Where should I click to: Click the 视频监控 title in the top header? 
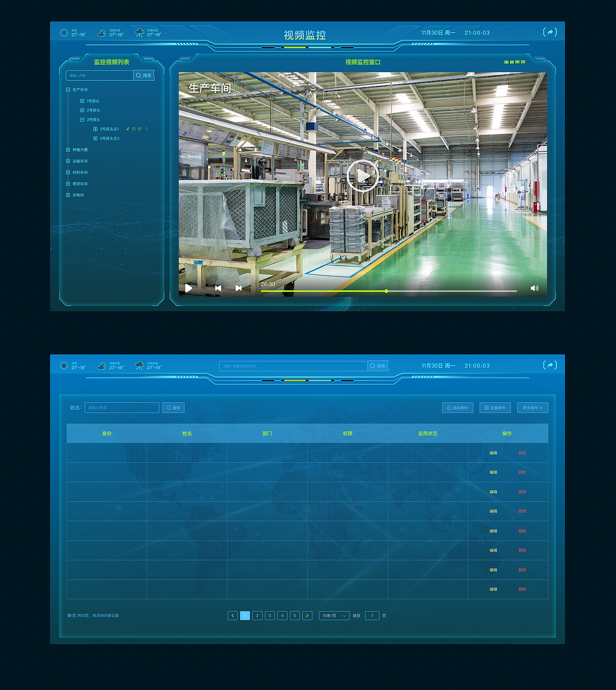click(x=305, y=35)
